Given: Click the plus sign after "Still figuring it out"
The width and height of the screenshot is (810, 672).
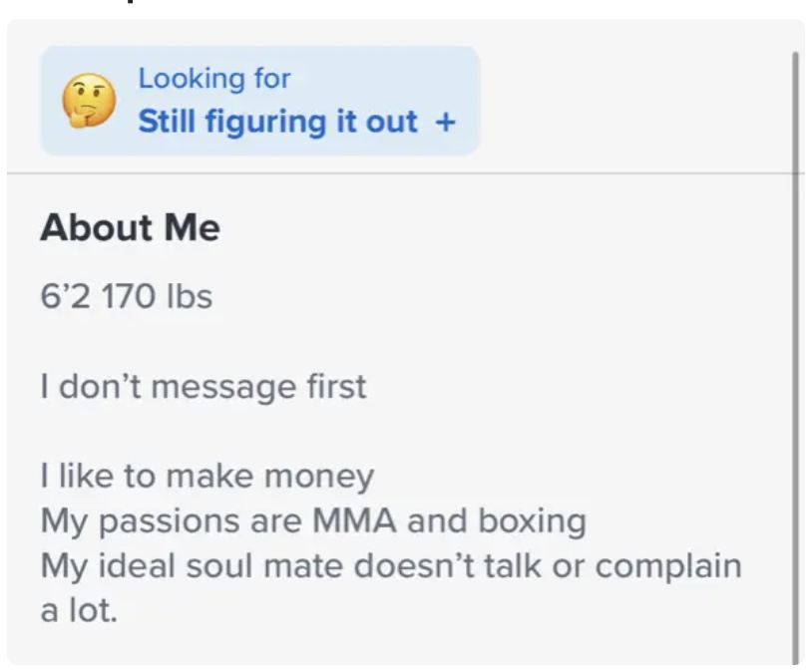Looking at the screenshot, I should pos(445,122).
